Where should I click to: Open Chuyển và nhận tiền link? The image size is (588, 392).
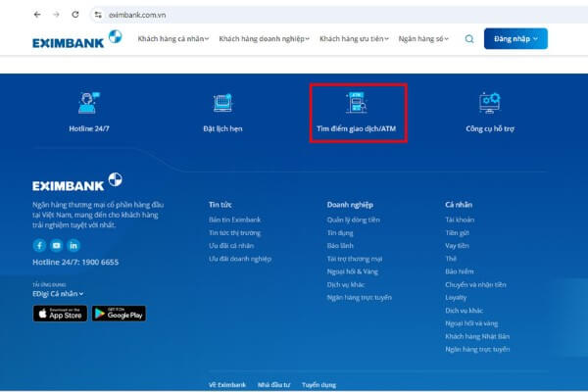(475, 285)
